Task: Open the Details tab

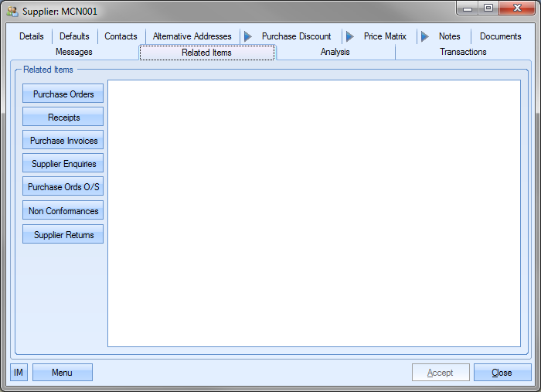Action: pos(32,36)
